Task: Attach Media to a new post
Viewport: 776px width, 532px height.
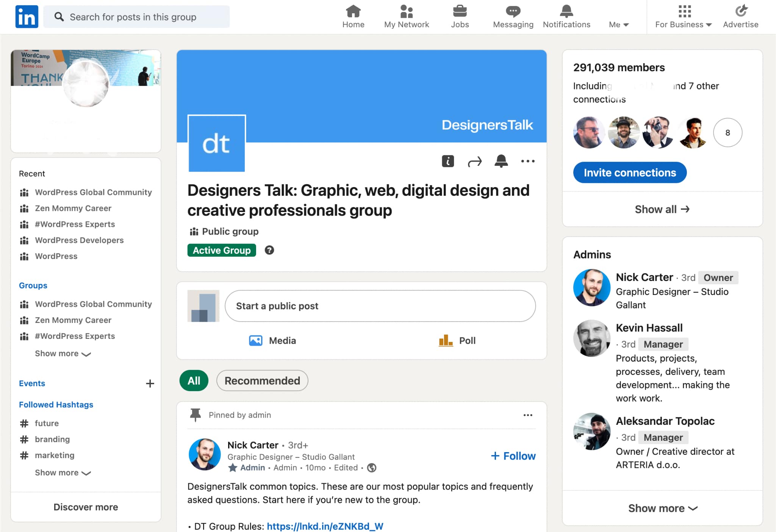Action: pyautogui.click(x=273, y=340)
